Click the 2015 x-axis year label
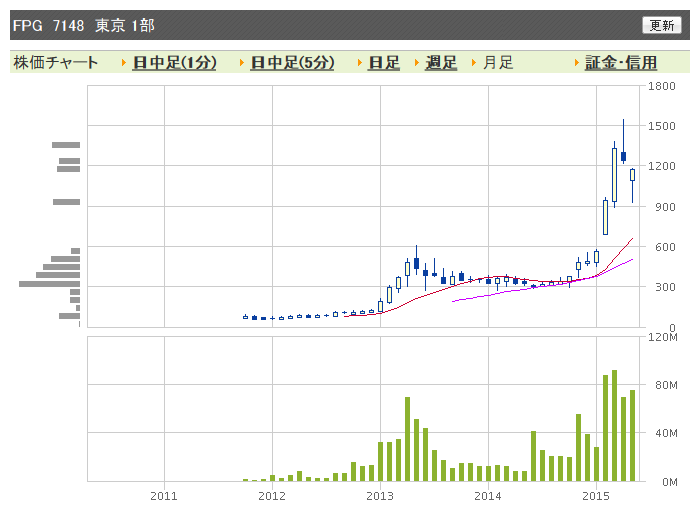Screen dimensions: 698x520 pyautogui.click(x=596, y=496)
